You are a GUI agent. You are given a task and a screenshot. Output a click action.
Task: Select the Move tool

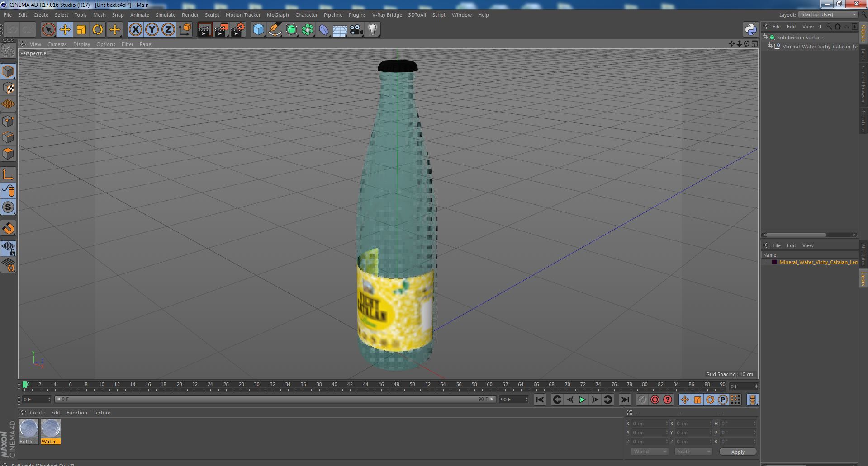tap(65, 30)
